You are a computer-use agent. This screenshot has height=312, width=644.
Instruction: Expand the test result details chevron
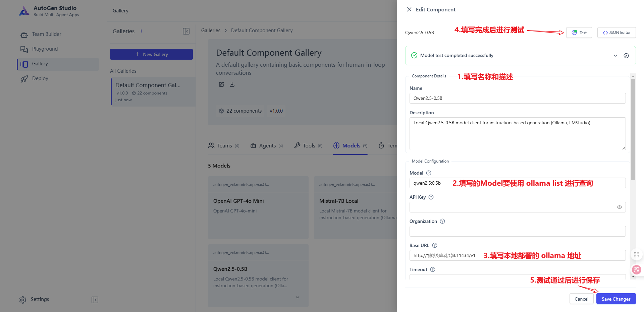615,56
